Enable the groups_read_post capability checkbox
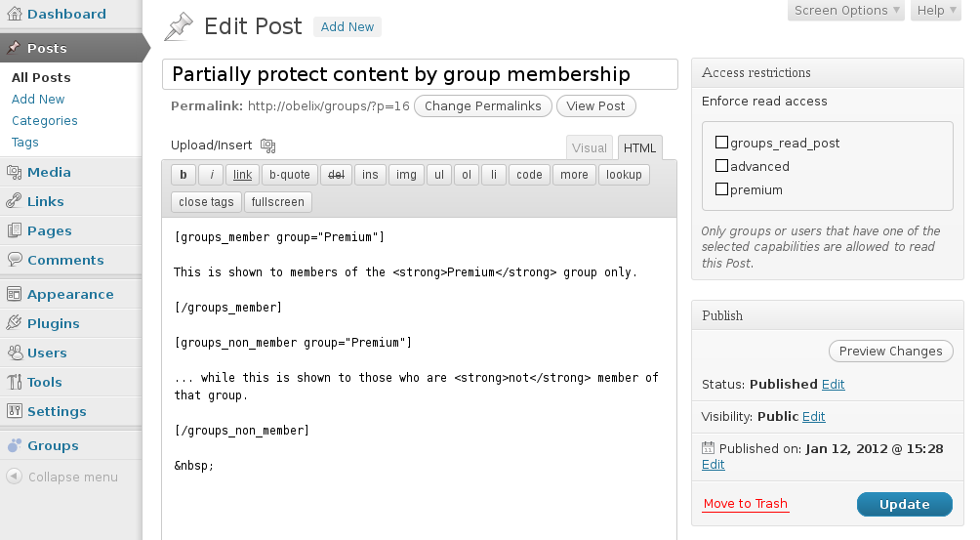Viewport: 980px width, 540px height. [721, 143]
